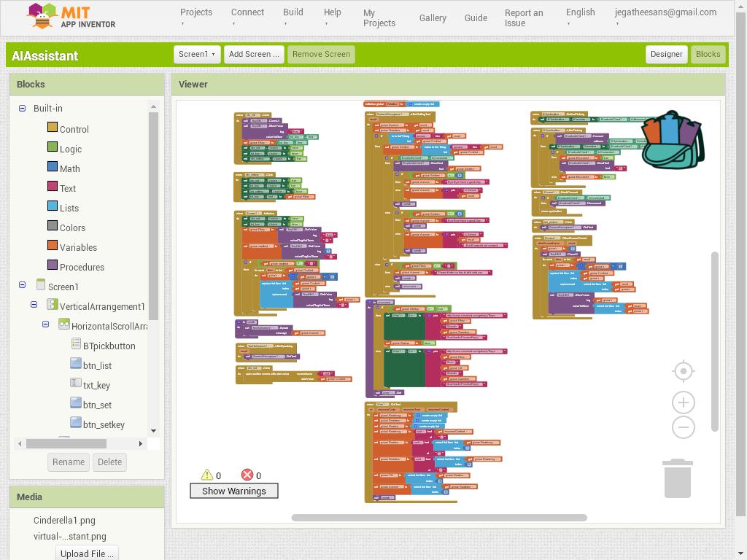Select the txt_key component

[96, 385]
